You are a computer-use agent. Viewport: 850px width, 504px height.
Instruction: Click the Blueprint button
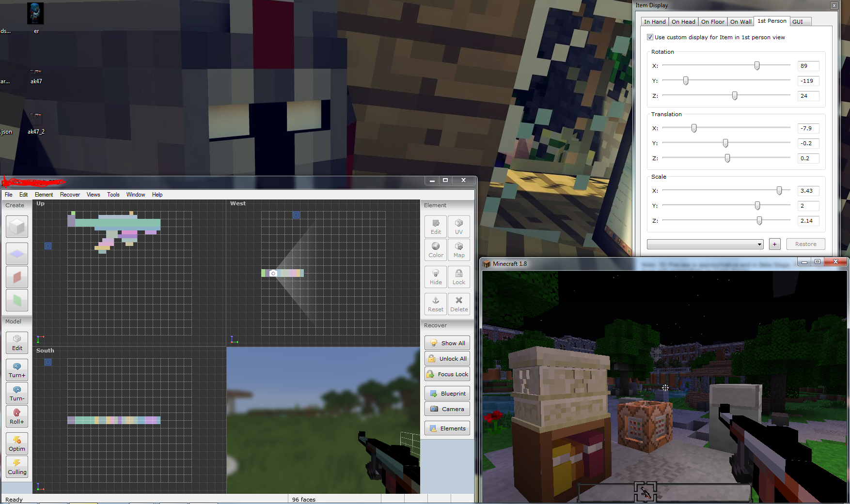(447, 393)
